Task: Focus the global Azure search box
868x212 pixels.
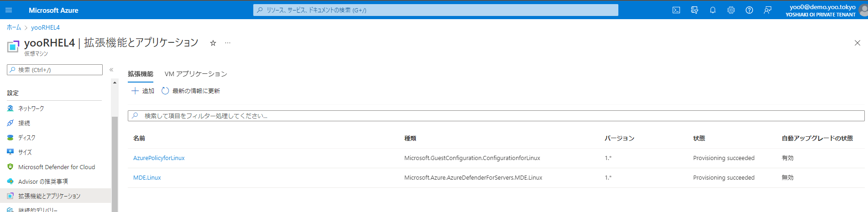Action: click(x=436, y=10)
